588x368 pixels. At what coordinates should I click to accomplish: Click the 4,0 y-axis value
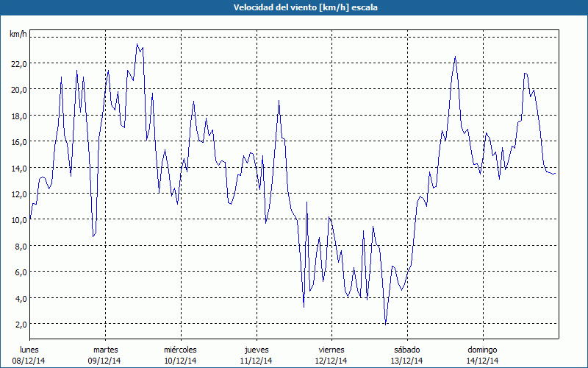pos(20,298)
